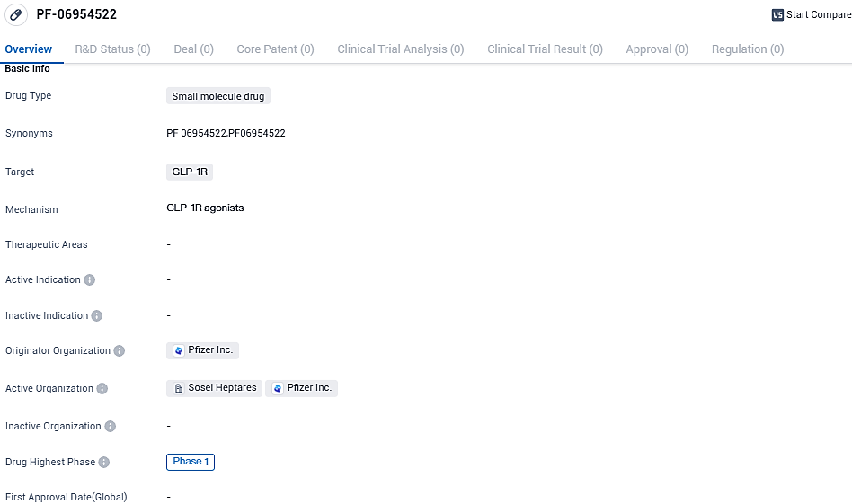Click info icon beside Active Organization
This screenshot has width=852, height=504.
click(x=102, y=389)
